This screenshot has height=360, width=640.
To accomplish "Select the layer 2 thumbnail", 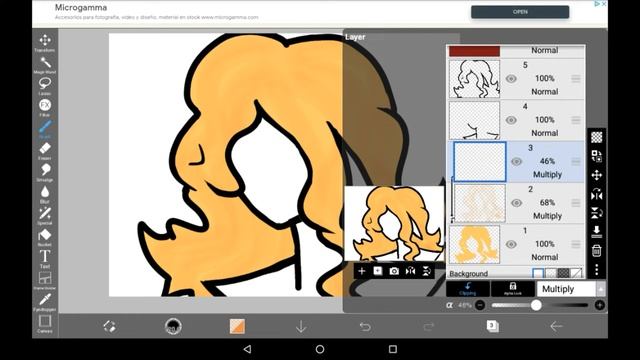I will point(480,203).
